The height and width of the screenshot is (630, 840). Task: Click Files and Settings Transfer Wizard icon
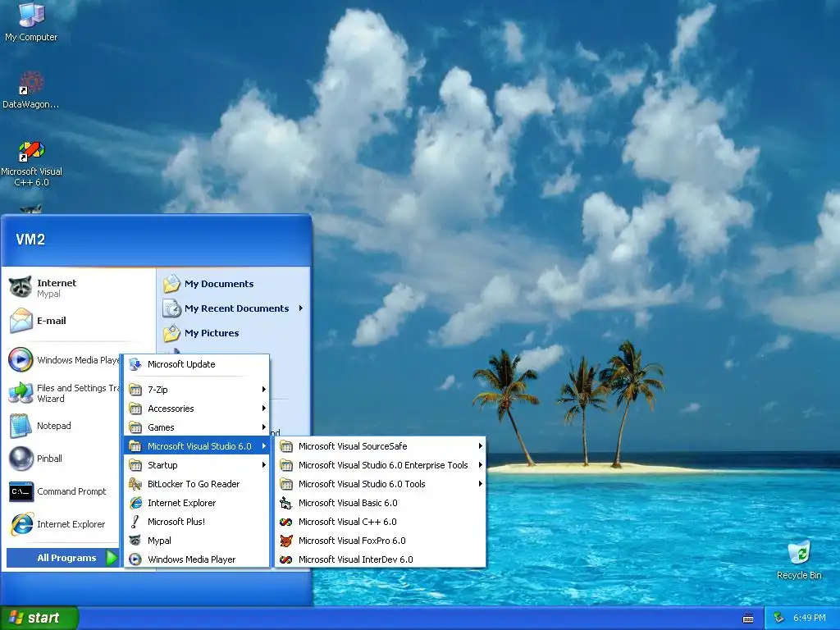(x=21, y=393)
